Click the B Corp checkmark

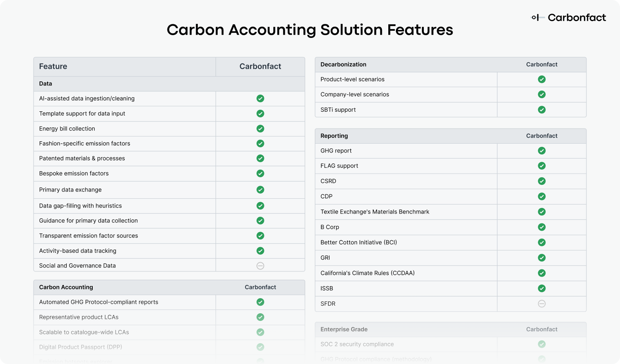(542, 227)
